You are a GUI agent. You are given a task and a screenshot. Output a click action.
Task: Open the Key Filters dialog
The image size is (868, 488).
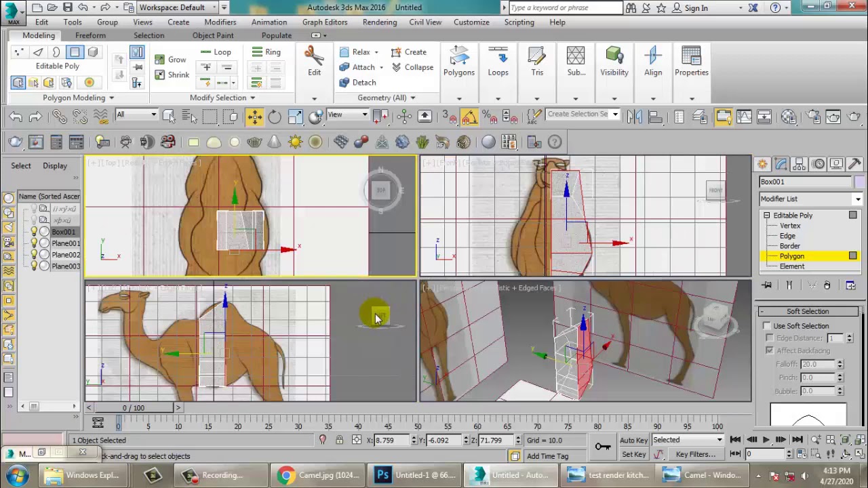pos(696,454)
